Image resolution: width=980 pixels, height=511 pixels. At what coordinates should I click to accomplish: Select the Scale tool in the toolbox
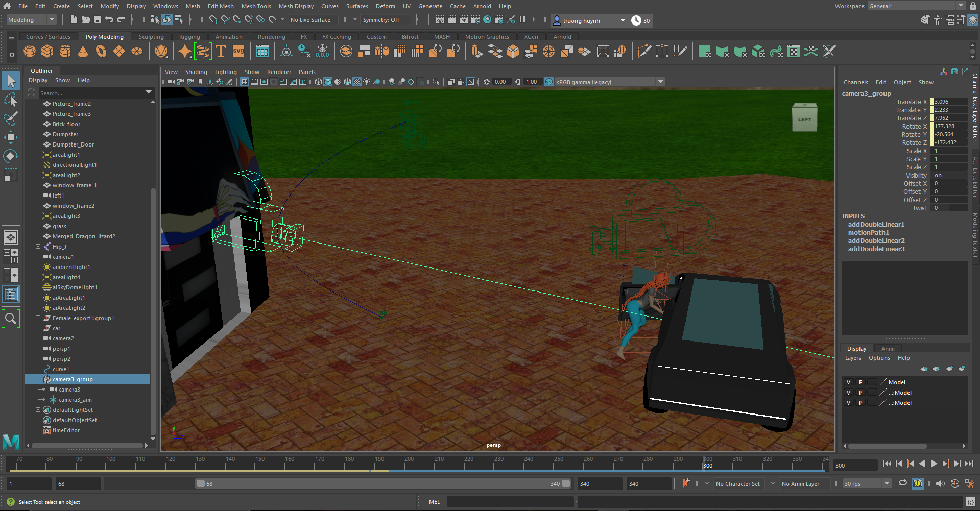[x=11, y=175]
